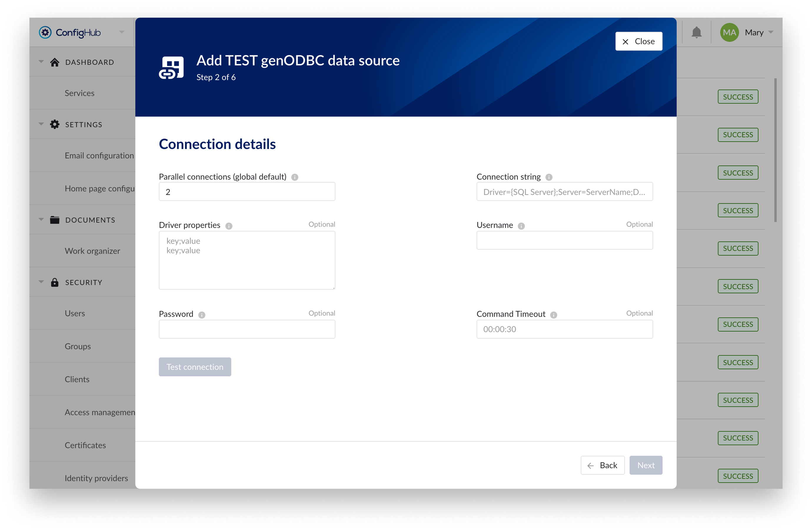Open notifications bell icon
812x530 pixels.
696,33
